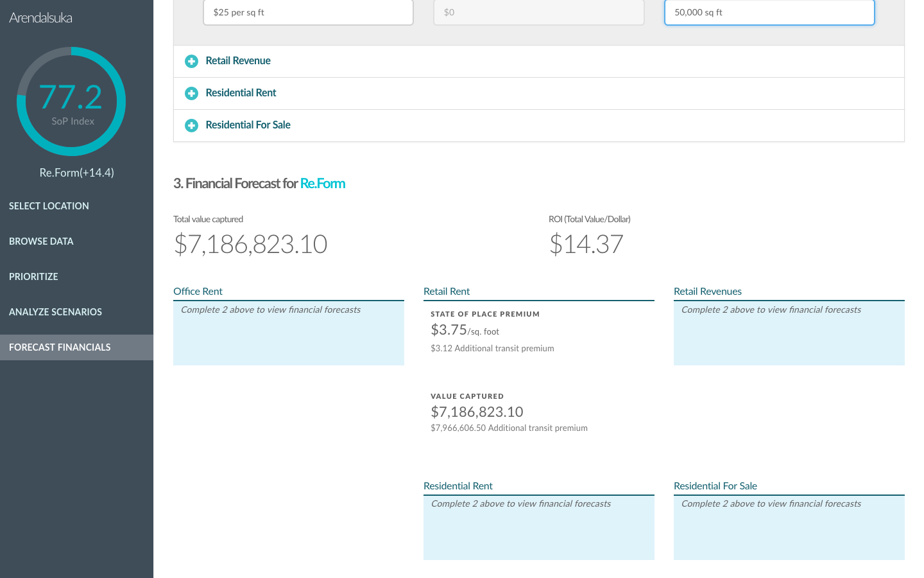Open the Retail Revenue accordion row
This screenshot has width=924, height=578.
[539, 61]
